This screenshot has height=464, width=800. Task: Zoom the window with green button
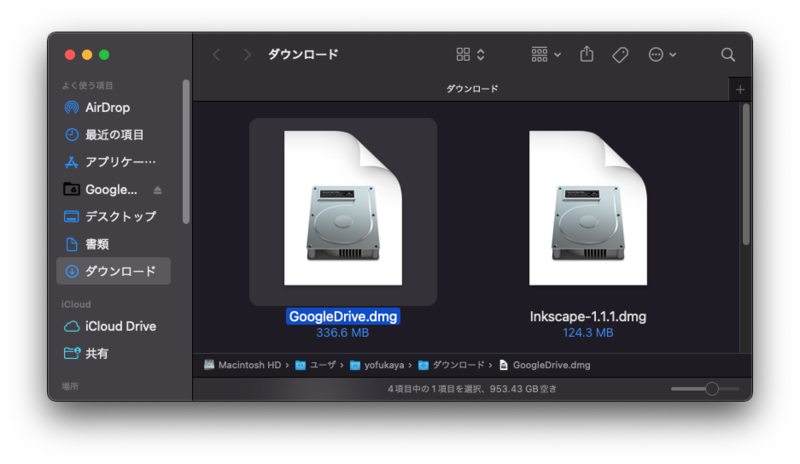(x=104, y=55)
